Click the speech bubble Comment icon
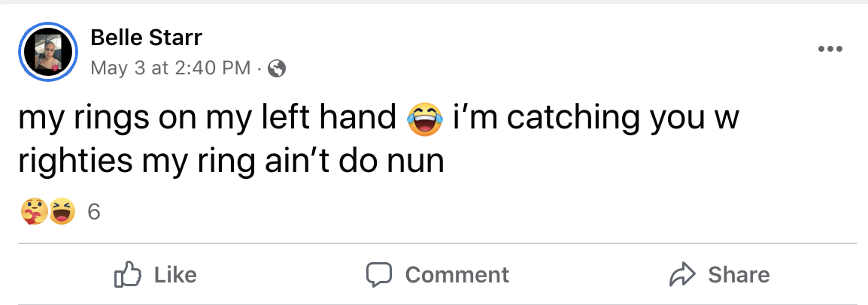 click(380, 275)
